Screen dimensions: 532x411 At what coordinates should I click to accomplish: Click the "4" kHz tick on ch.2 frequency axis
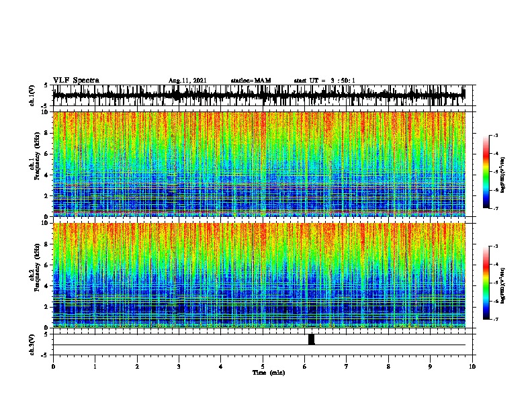click(x=47, y=286)
